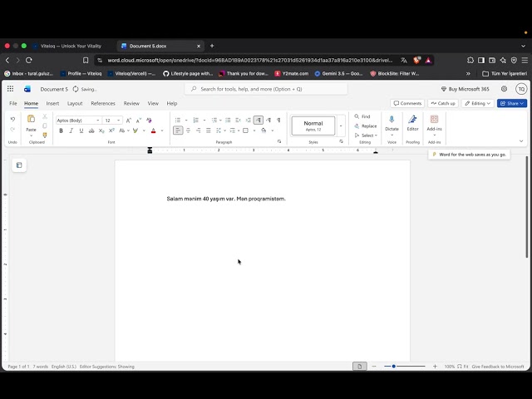Click the Undo arrow icon

point(12,120)
